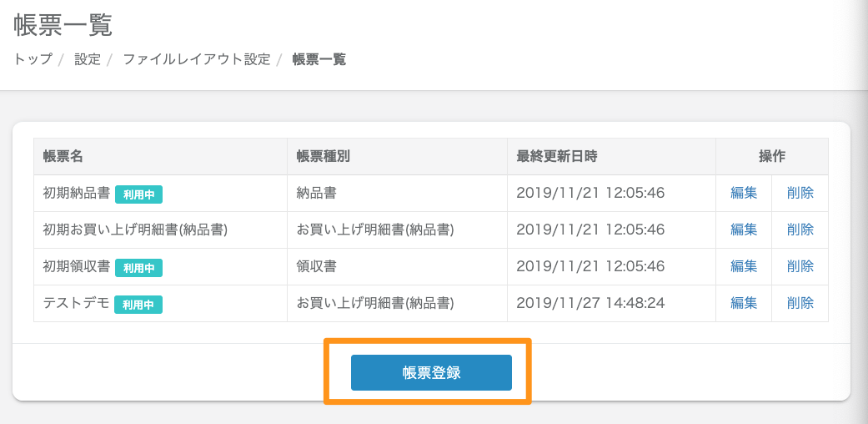Click the 帳票登録 button

point(431,372)
